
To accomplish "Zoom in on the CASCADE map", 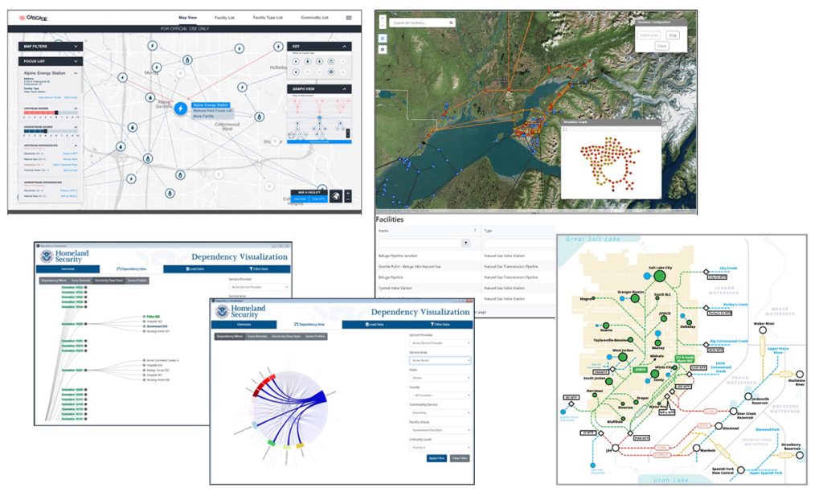I will [x=348, y=193].
